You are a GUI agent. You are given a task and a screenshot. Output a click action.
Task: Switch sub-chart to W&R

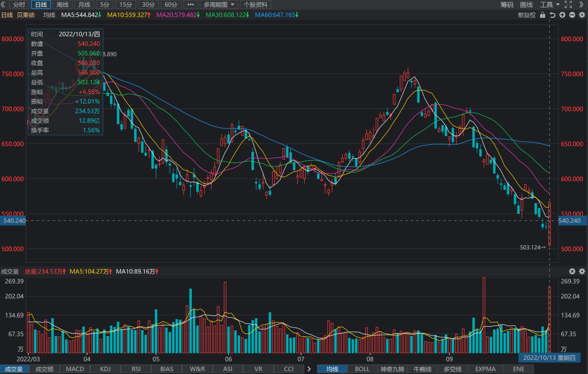pyautogui.click(x=197, y=369)
